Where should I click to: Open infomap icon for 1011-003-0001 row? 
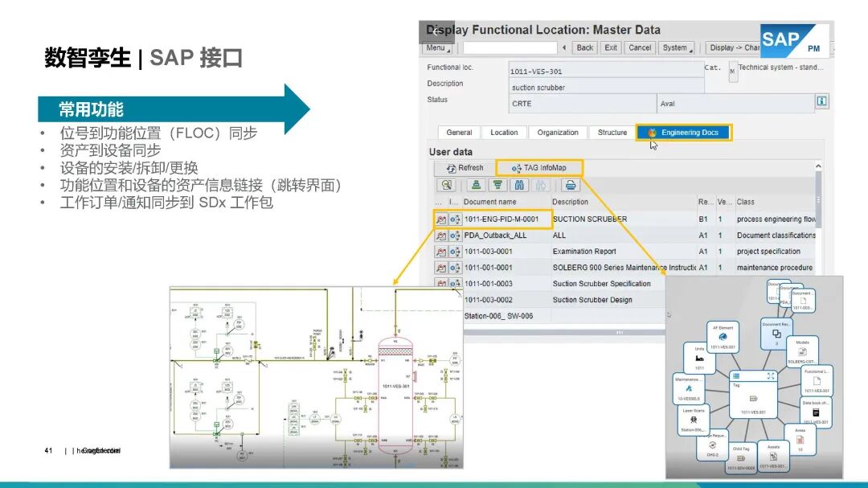point(455,252)
